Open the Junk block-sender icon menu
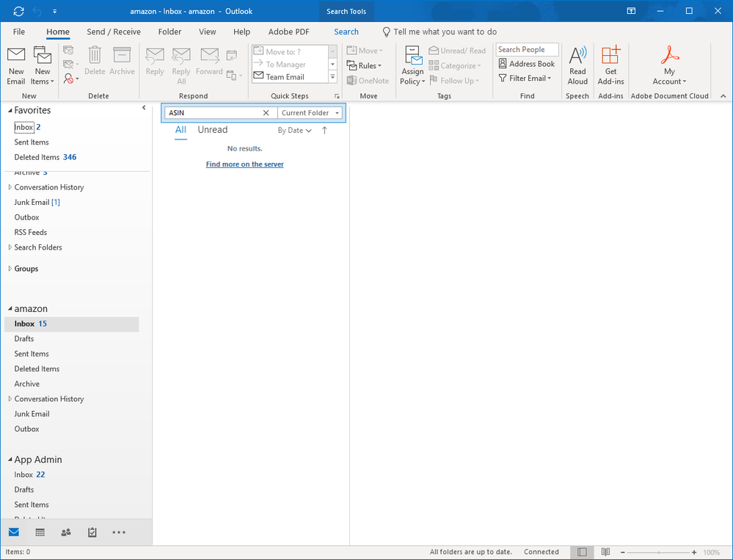 (71, 79)
